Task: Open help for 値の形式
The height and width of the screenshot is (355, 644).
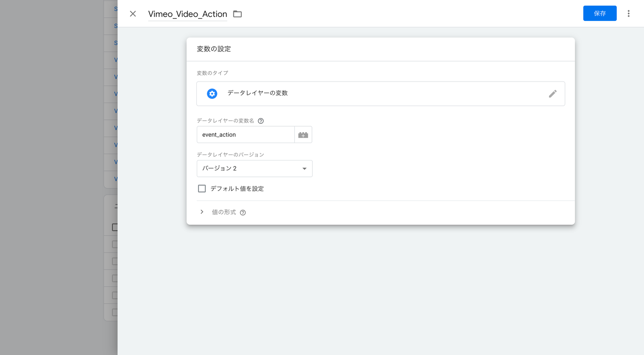Action: [x=243, y=213]
